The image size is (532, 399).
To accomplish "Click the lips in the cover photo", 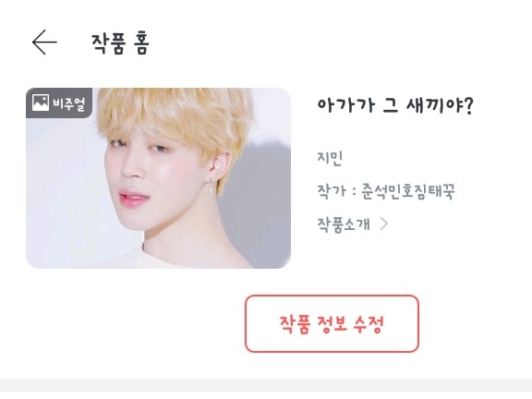I will (133, 198).
